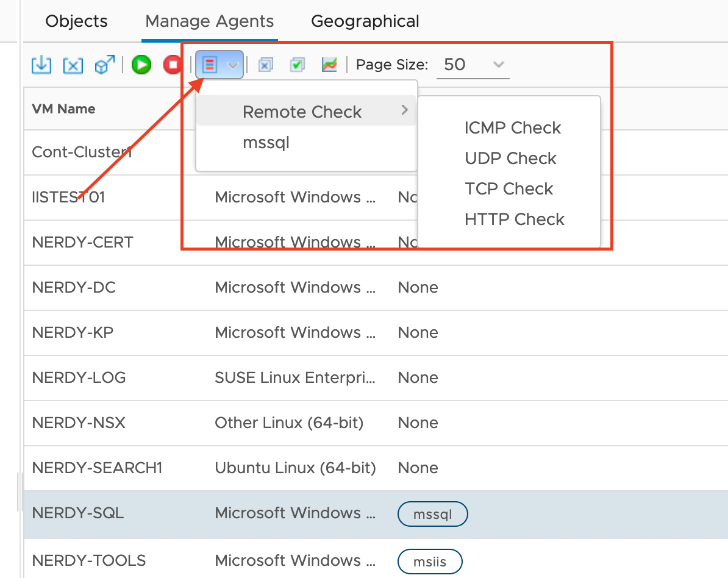Click the mssql service tag badge
Screen dimensions: 728x578
(x=433, y=514)
